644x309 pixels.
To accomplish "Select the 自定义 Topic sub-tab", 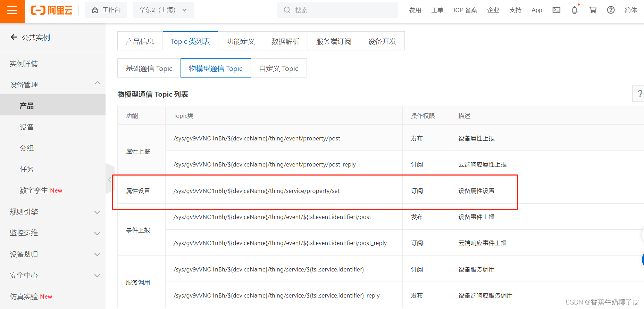I will point(279,68).
